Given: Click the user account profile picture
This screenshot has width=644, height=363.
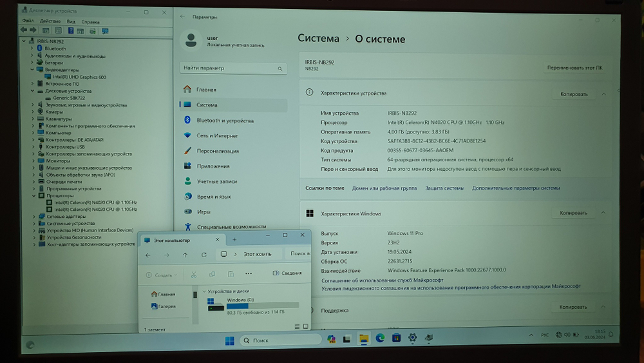Looking at the screenshot, I should coord(191,40).
